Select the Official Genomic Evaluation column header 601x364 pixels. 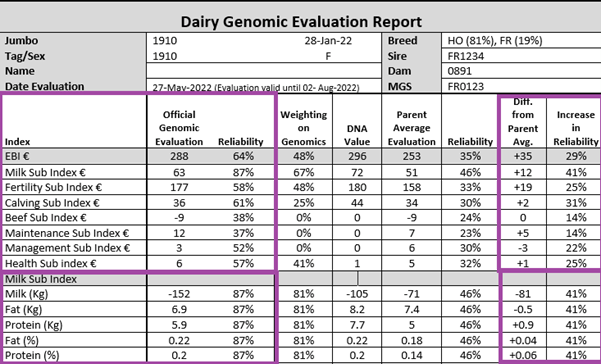click(179, 128)
